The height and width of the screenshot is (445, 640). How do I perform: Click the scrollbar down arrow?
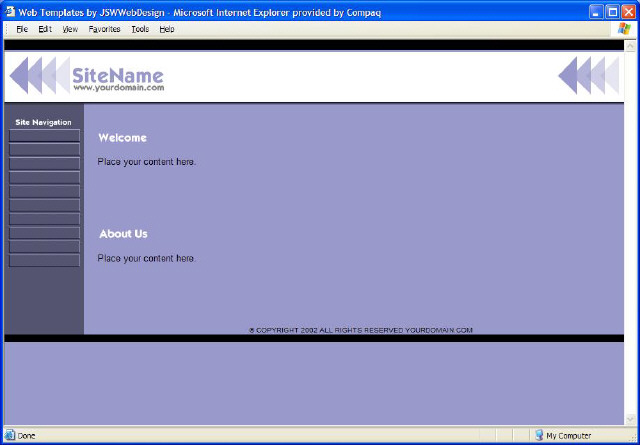[x=629, y=420]
